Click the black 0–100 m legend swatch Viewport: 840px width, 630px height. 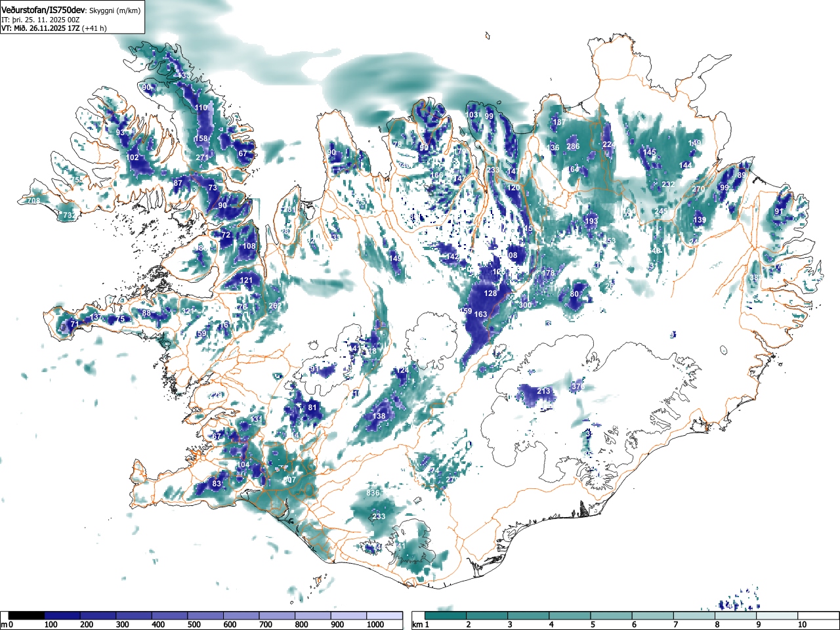(x=27, y=616)
